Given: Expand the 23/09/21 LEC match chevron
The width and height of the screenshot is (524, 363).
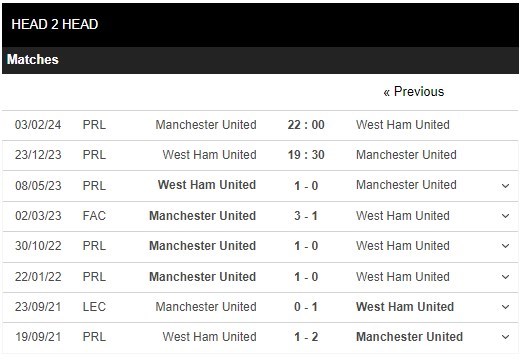Looking at the screenshot, I should click(505, 307).
